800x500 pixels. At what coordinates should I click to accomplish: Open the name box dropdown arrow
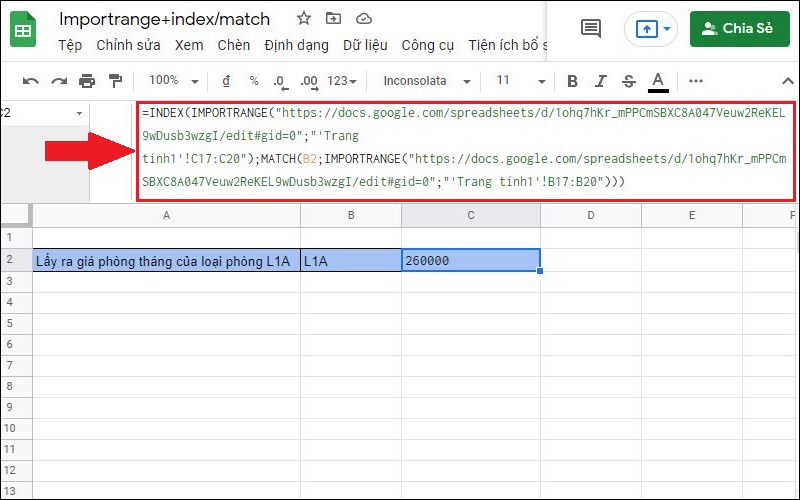(x=79, y=113)
